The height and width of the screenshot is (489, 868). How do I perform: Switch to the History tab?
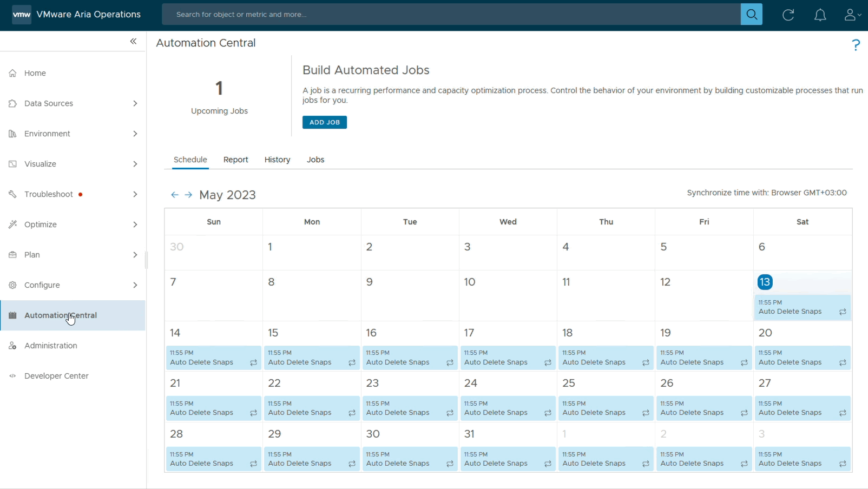[x=277, y=160]
